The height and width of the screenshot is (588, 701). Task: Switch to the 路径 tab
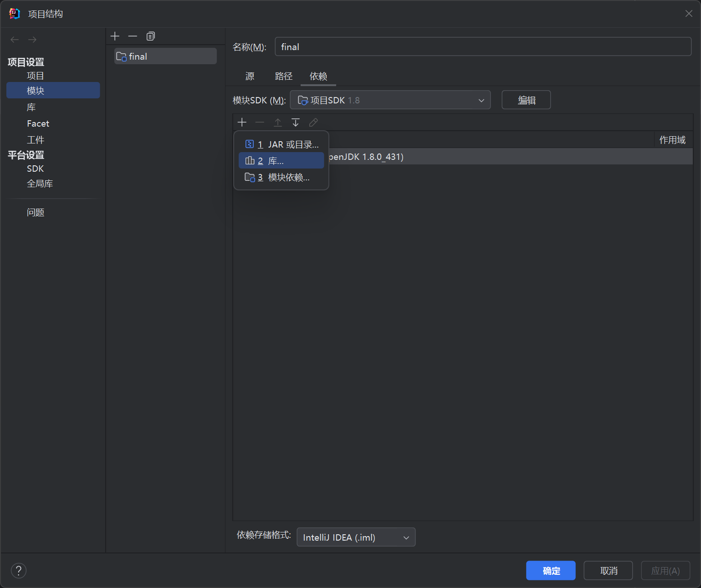point(283,76)
